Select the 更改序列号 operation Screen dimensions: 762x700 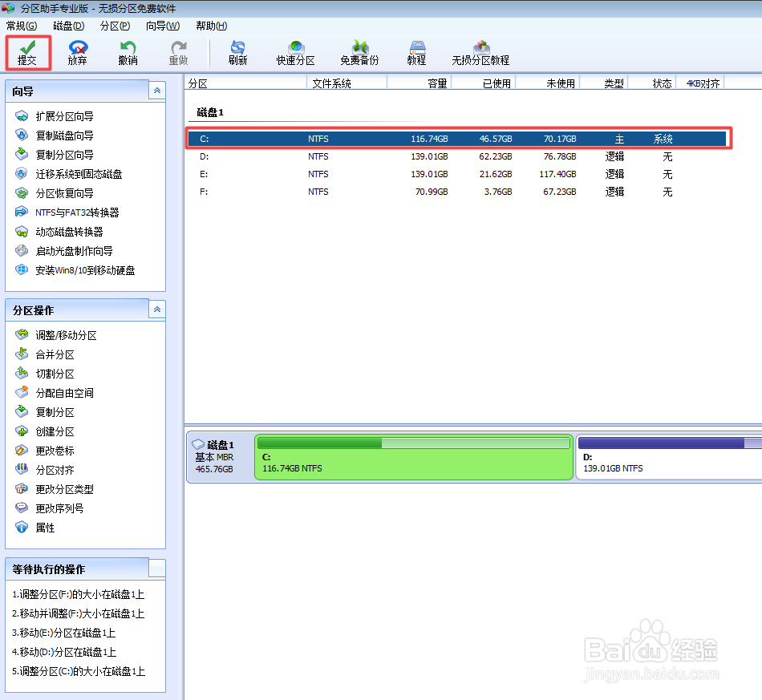point(50,508)
